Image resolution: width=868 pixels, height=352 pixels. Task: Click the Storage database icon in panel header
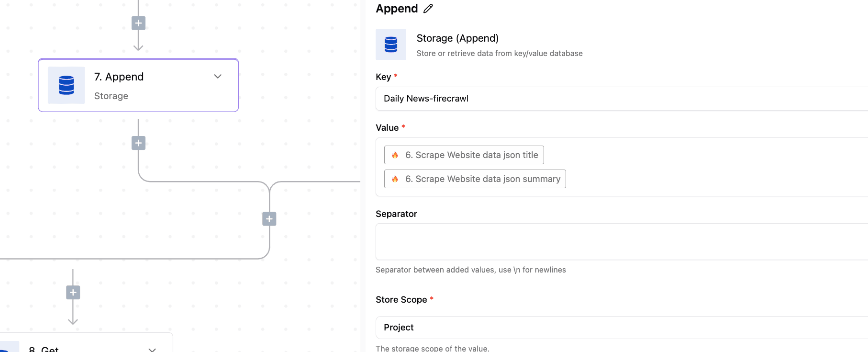391,45
